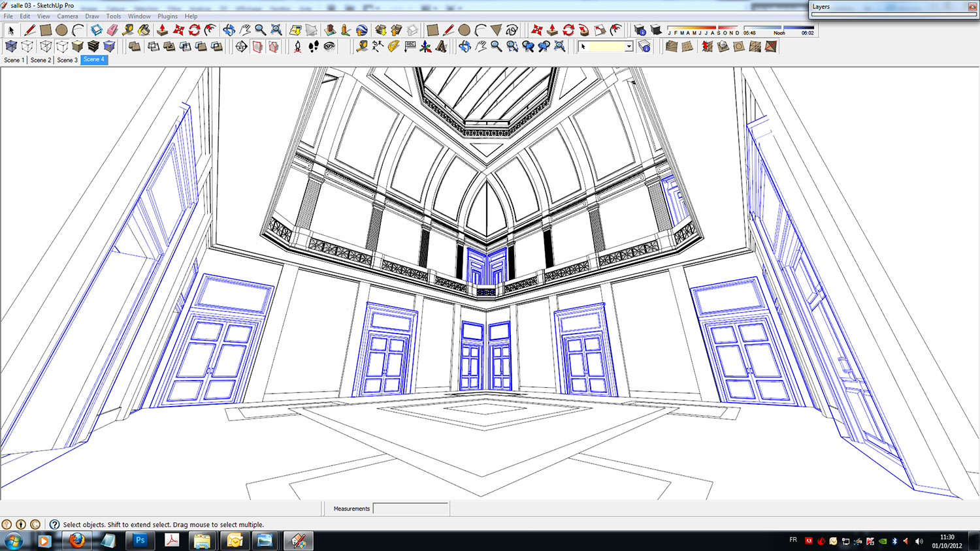Select the Eraser tool
The width and height of the screenshot is (980, 551).
click(112, 30)
